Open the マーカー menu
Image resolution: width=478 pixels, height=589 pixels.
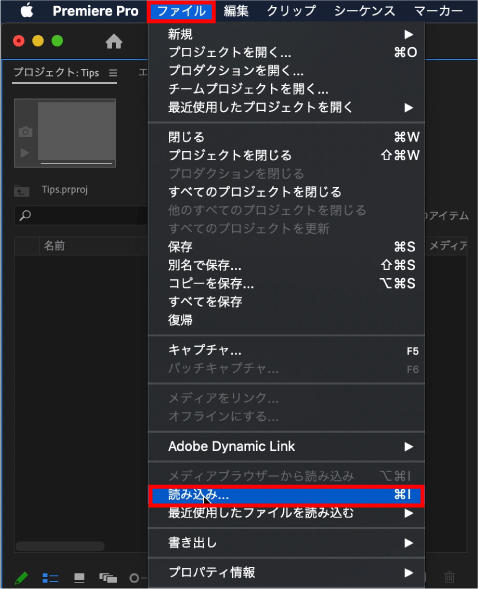(438, 11)
